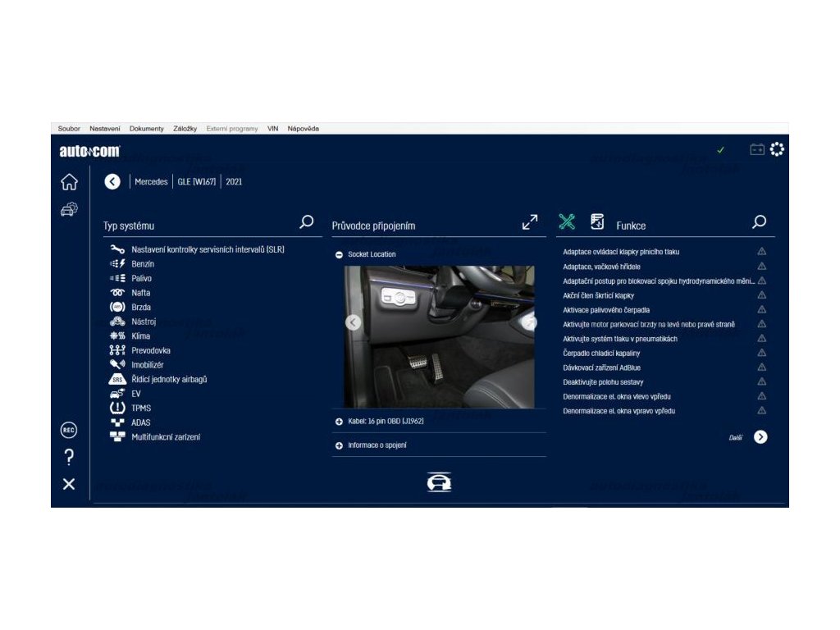The height and width of the screenshot is (630, 840).
Task: Select Deaktivujte polohu sestavy function
Action: coord(603,382)
